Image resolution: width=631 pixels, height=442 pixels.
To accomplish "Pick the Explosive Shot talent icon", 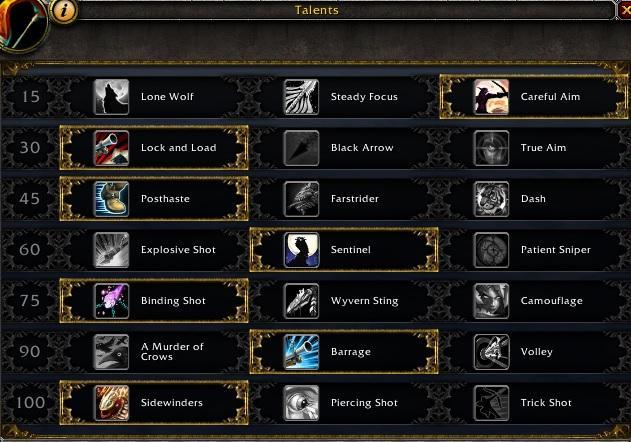I will tap(111, 250).
